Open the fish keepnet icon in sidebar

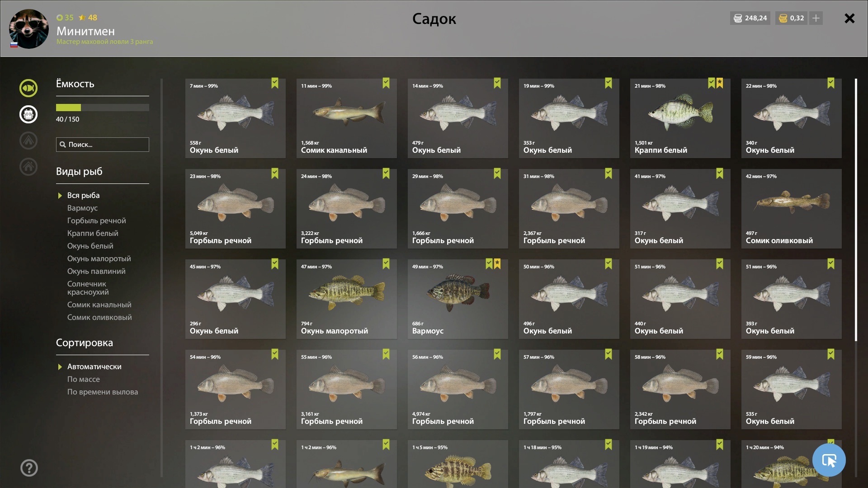pyautogui.click(x=28, y=88)
